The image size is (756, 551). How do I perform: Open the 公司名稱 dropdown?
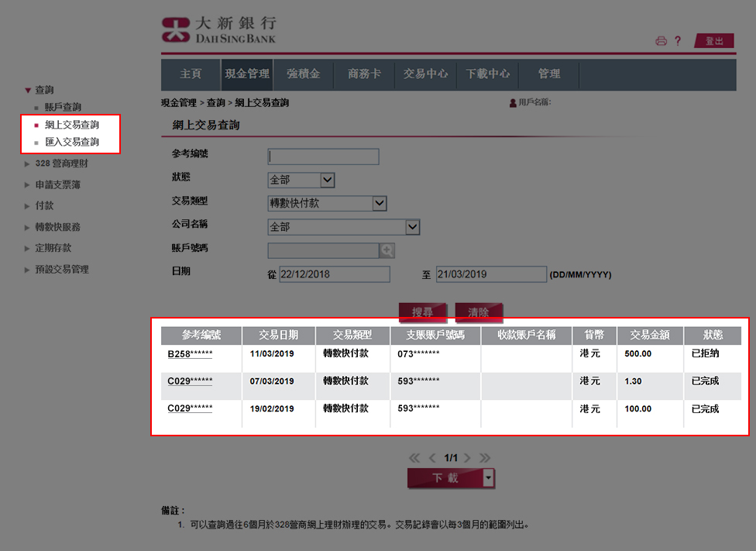[x=413, y=227]
